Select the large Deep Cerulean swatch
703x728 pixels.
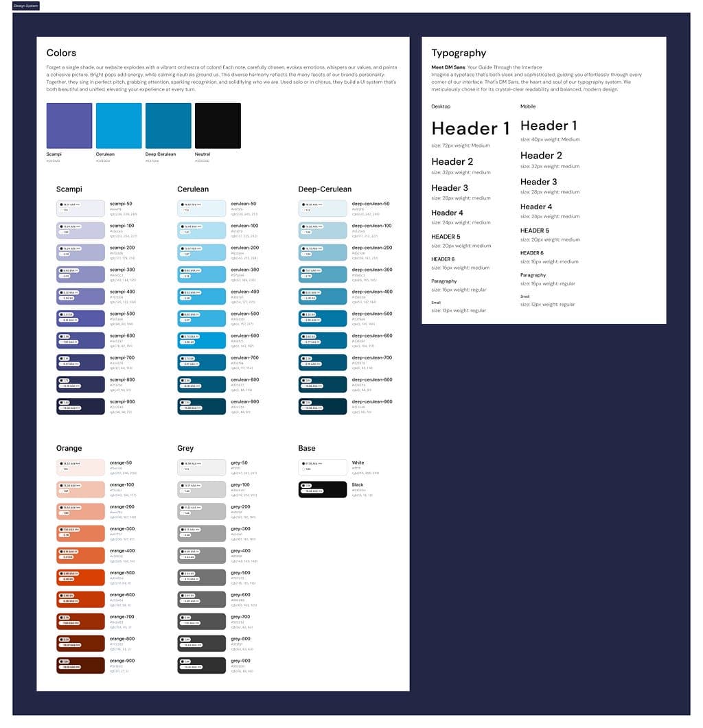click(168, 126)
